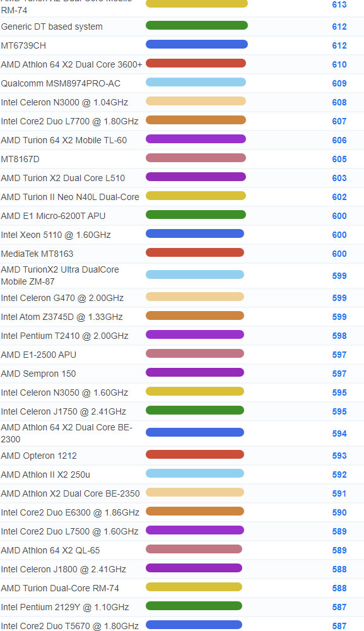Open Intel Atom Z3745D @ 1.33GHz

62,317
